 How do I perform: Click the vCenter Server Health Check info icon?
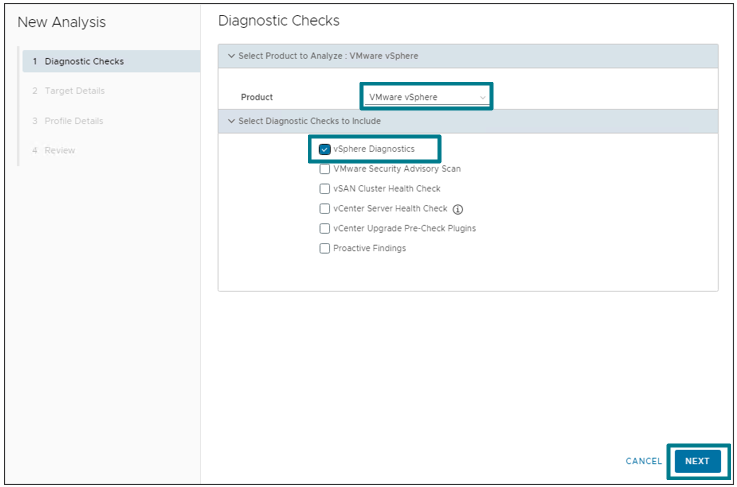459,209
